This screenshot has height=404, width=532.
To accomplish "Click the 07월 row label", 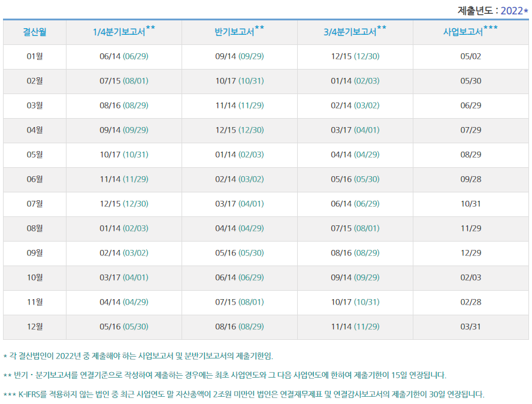I will pos(35,204).
